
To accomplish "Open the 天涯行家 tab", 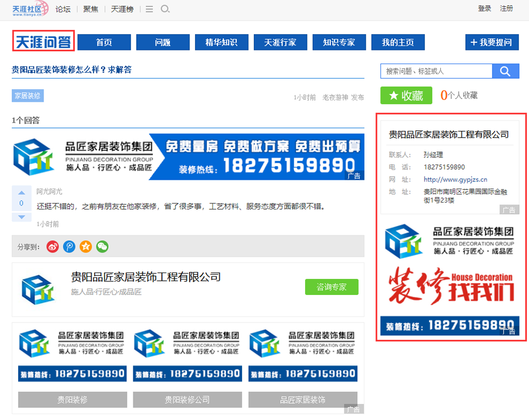I will (x=280, y=42).
